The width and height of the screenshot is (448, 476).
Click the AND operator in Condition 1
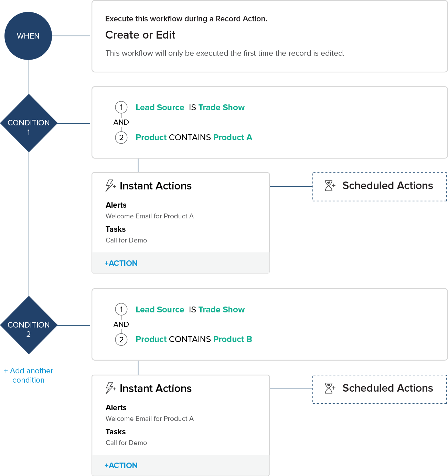pyautogui.click(x=121, y=122)
